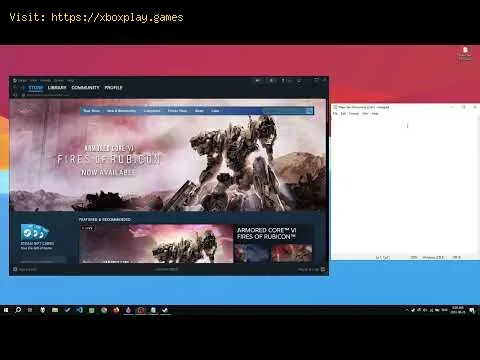This screenshot has width=480, height=360.
Task: Open Points Shop in the store navigation
Action: (x=177, y=111)
